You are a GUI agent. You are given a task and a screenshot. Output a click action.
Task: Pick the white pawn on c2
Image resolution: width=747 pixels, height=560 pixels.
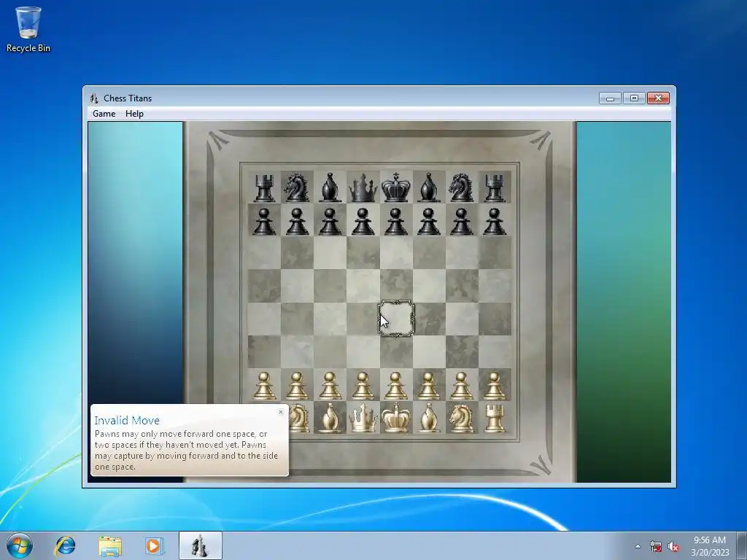(330, 386)
